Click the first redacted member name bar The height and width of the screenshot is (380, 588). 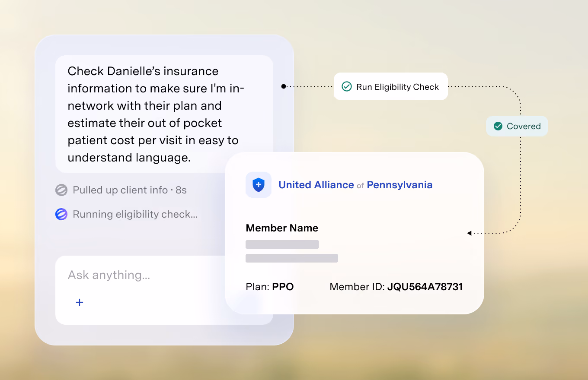click(x=282, y=244)
